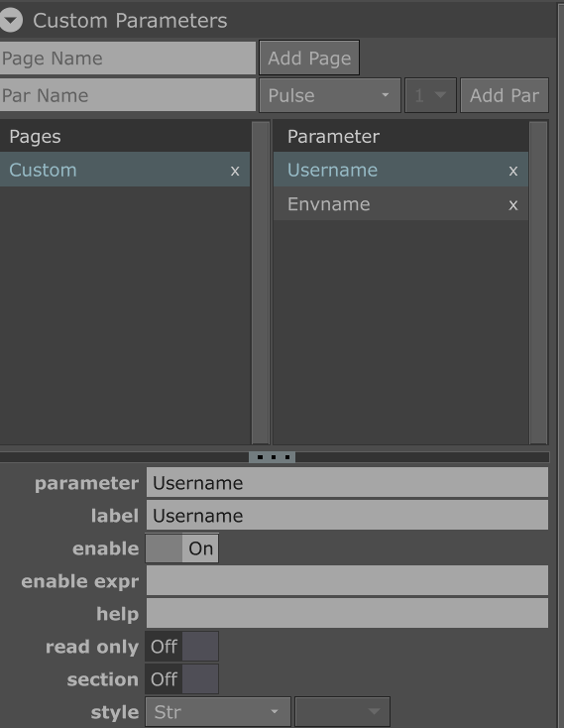Open the parameter size dropdown showing 1
This screenshot has width=564, height=728.
pyautogui.click(x=430, y=95)
